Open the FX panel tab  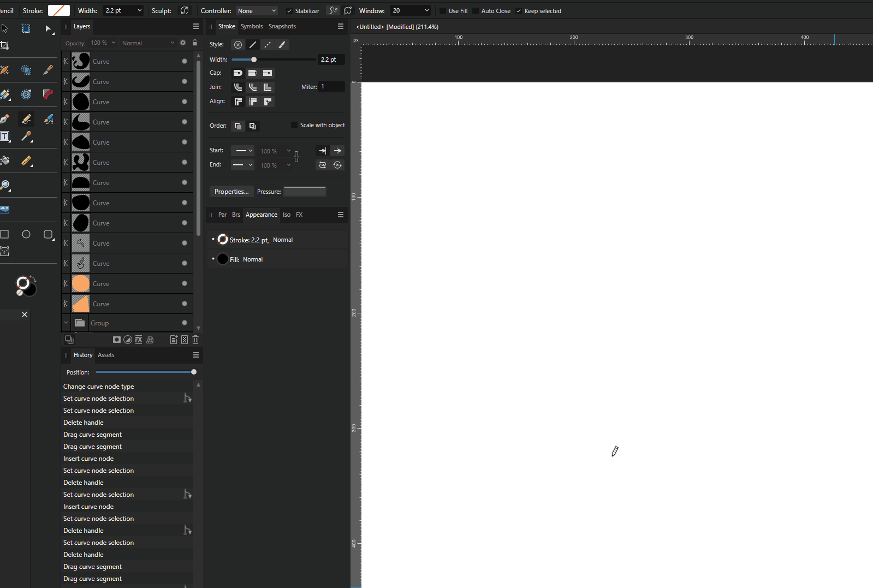coord(299,215)
